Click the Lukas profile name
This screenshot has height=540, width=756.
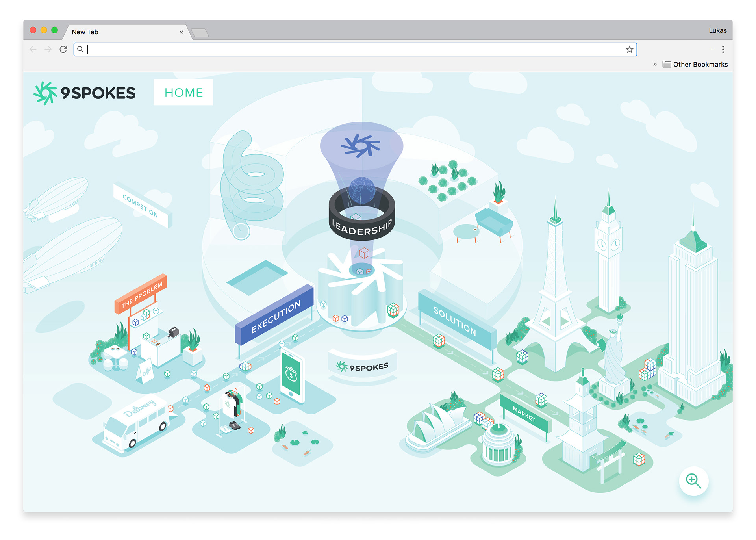717,31
